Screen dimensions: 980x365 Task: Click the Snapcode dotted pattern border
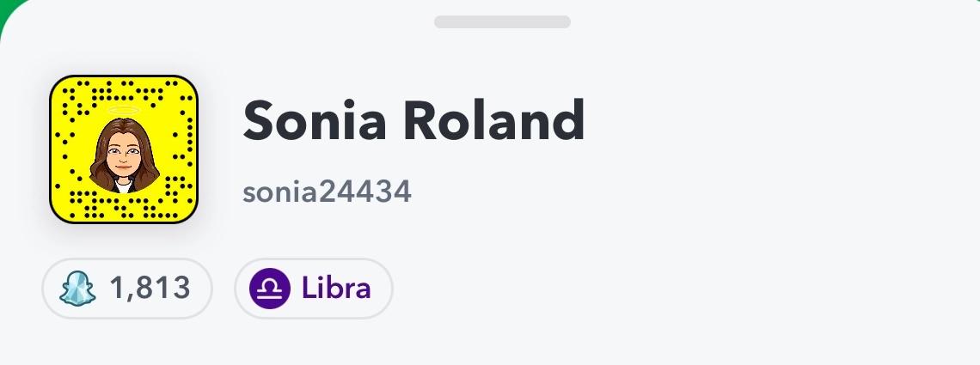[124, 207]
